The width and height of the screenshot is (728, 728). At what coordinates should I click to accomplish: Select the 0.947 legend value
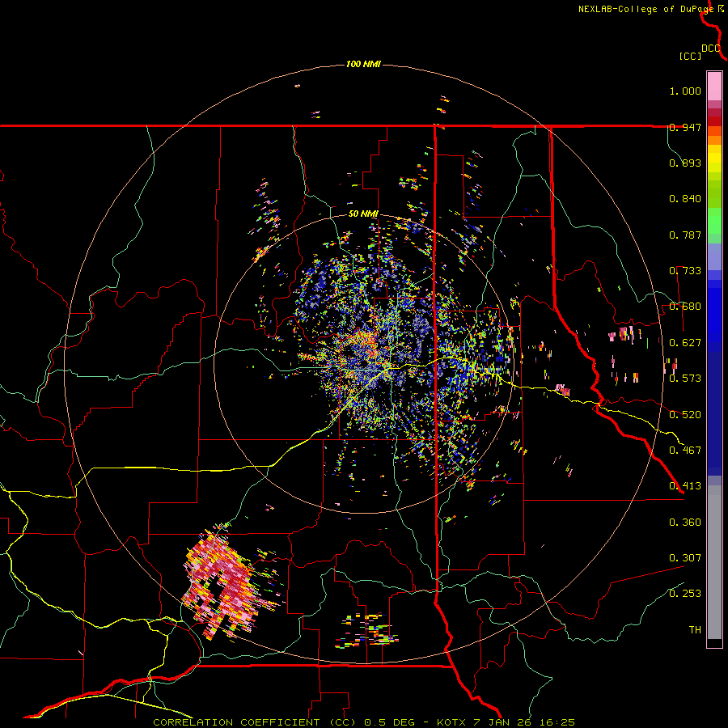(x=685, y=127)
